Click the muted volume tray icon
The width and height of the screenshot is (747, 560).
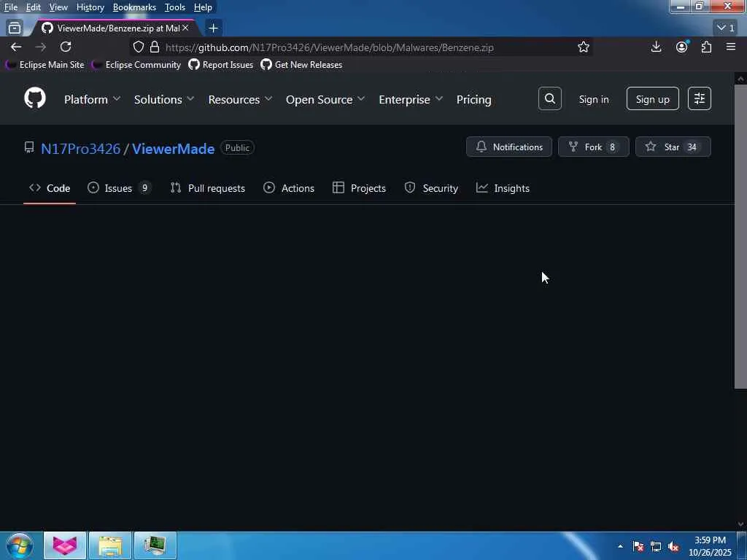(x=673, y=547)
